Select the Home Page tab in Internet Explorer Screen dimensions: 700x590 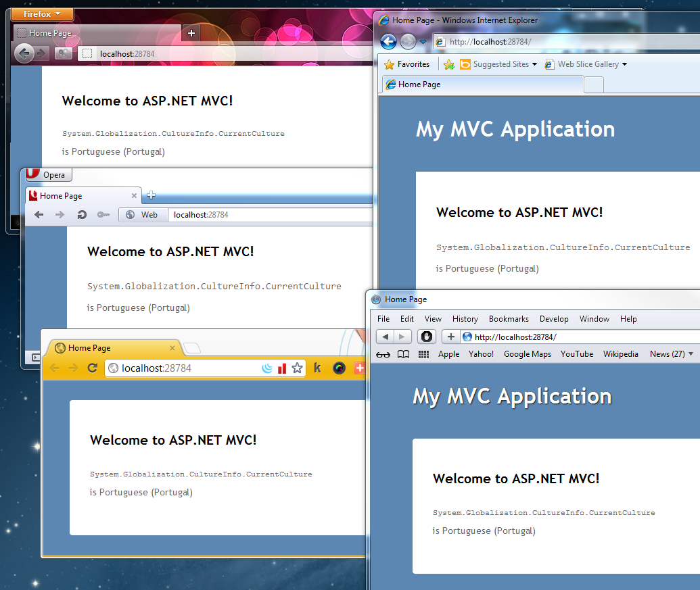tap(483, 84)
